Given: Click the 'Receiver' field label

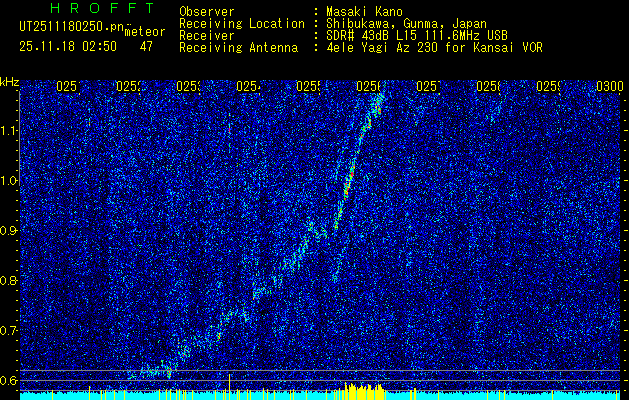Looking at the screenshot, I should [207, 36].
